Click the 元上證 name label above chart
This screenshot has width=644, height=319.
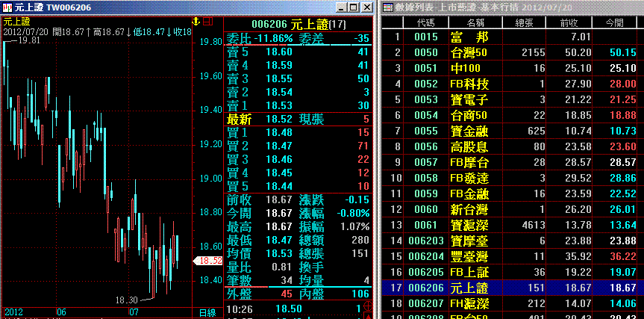click(x=17, y=22)
